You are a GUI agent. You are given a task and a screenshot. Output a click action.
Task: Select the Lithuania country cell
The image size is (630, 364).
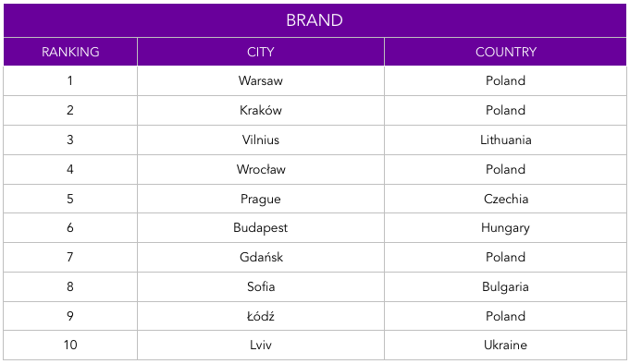coord(505,140)
